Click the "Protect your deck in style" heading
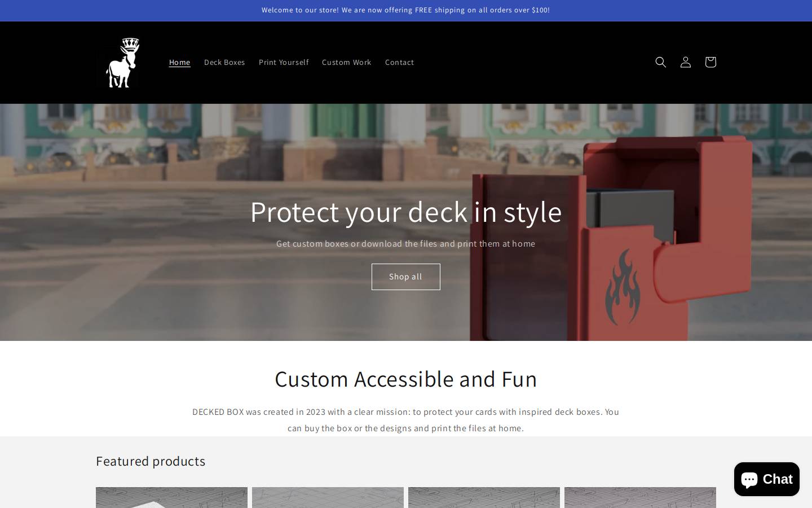The width and height of the screenshot is (812, 508). (405, 212)
